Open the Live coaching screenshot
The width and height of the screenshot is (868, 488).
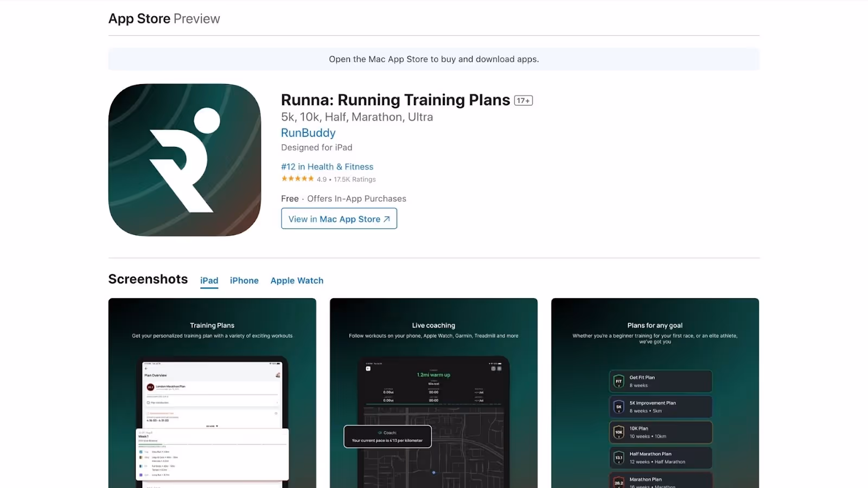433,393
